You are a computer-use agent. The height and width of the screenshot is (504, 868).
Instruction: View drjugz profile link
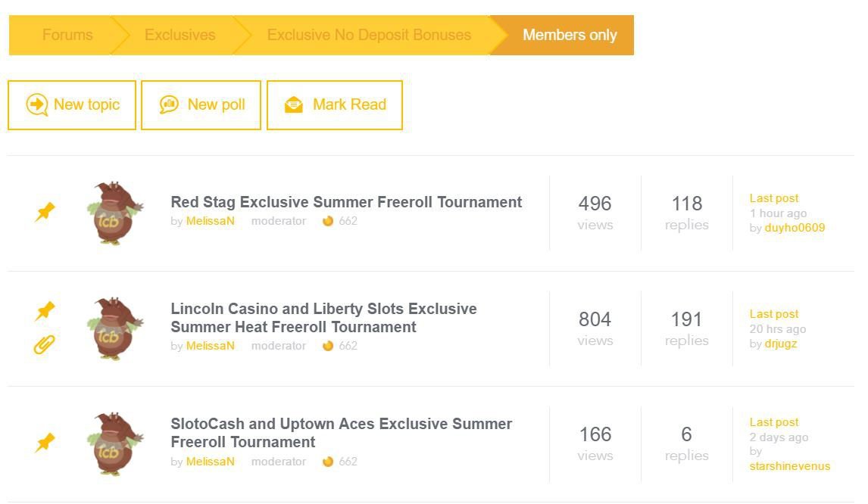point(781,344)
